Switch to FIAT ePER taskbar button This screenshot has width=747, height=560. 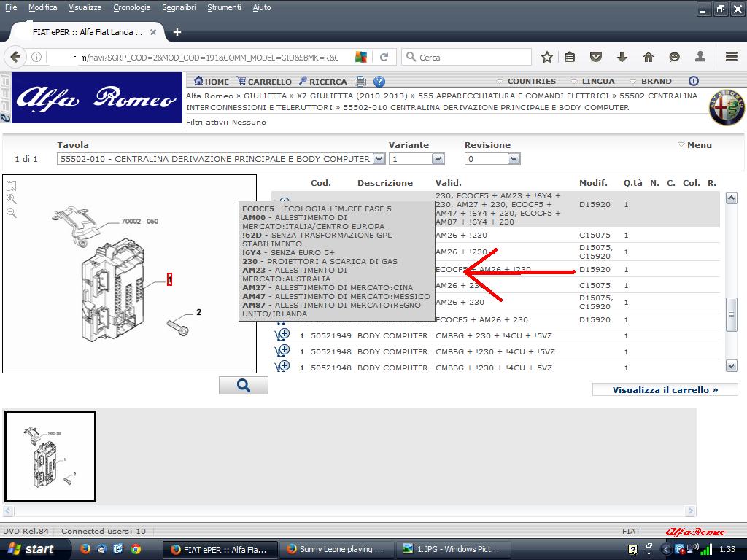220,549
